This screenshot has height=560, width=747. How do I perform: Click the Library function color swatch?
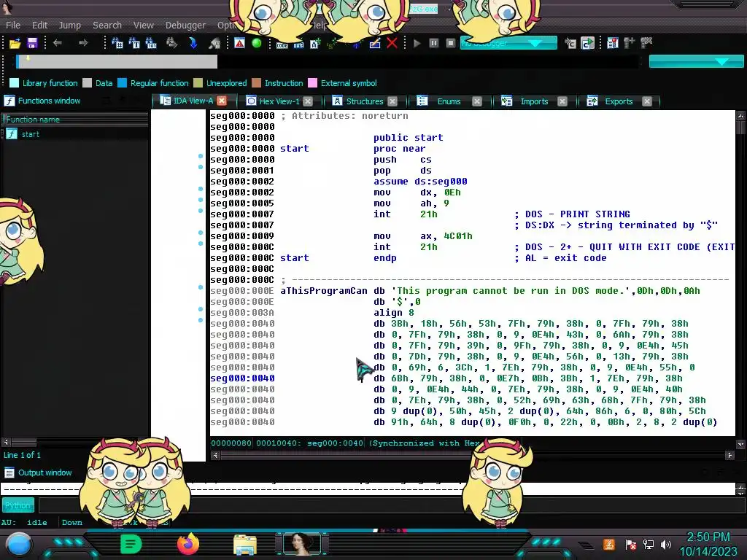pyautogui.click(x=15, y=83)
